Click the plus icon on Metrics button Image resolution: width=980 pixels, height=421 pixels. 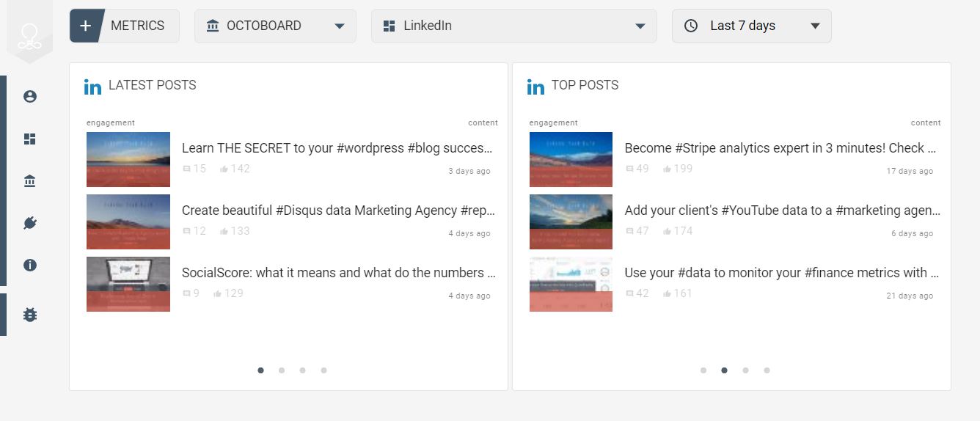(x=85, y=26)
